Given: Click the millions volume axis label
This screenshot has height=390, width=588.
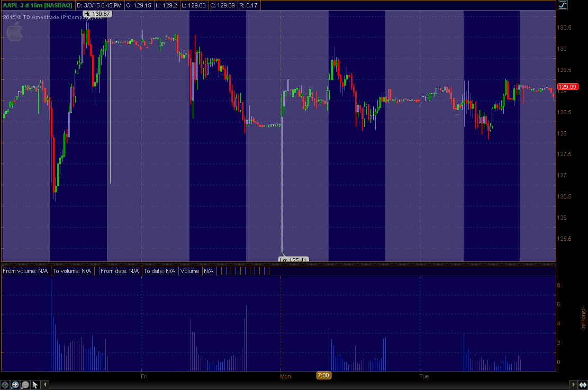Looking at the screenshot, I should [583, 319].
